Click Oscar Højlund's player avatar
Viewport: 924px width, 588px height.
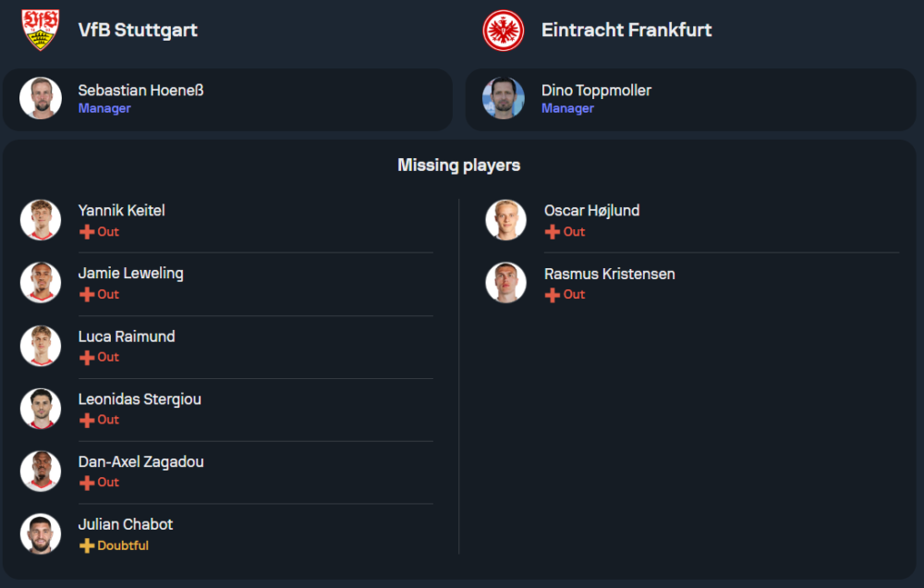click(x=505, y=220)
